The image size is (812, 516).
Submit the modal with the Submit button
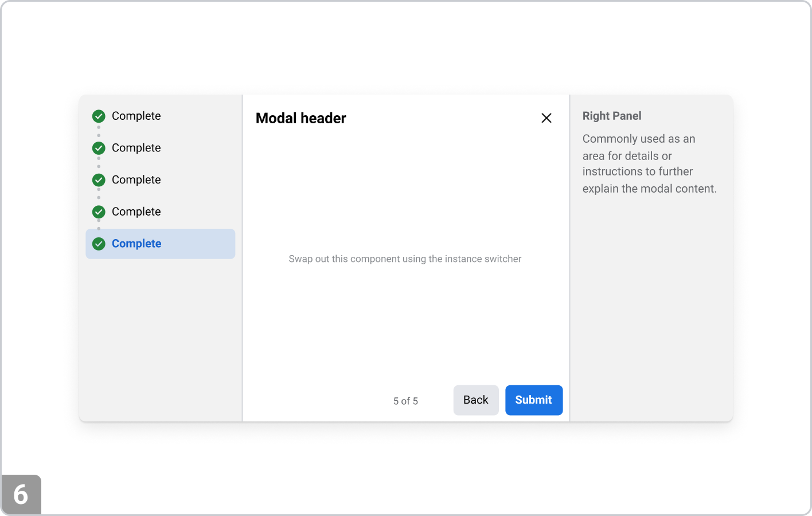click(533, 400)
